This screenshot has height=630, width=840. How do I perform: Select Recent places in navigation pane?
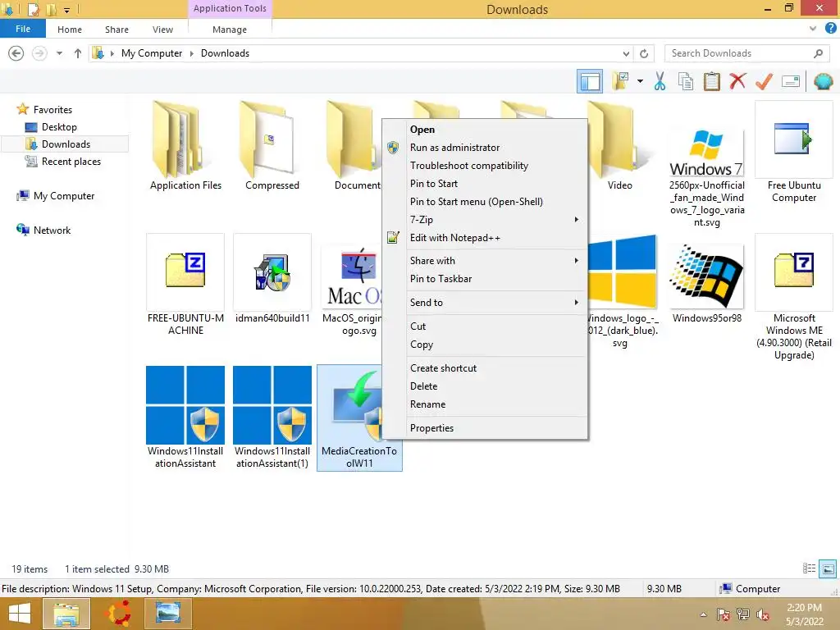tap(71, 162)
